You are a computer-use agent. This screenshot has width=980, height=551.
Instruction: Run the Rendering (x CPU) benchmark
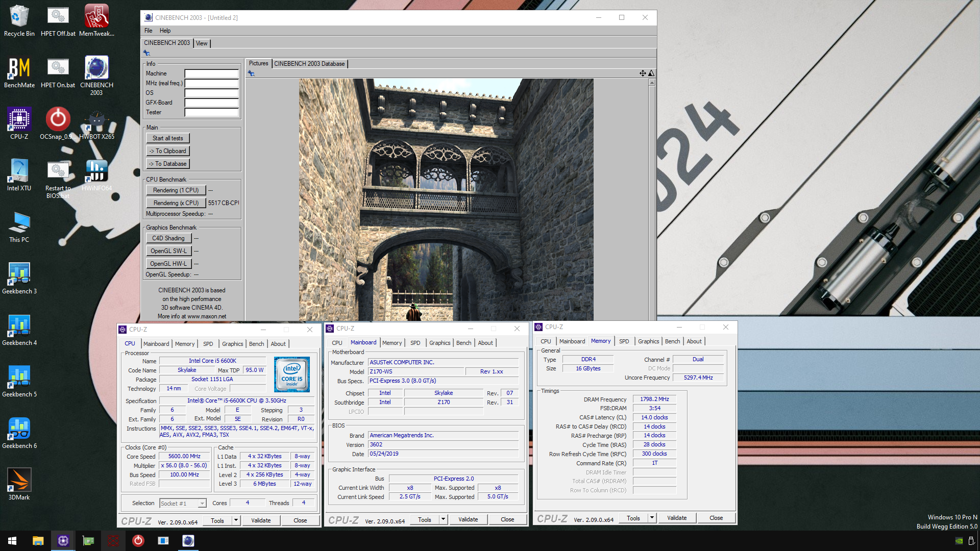coord(176,203)
